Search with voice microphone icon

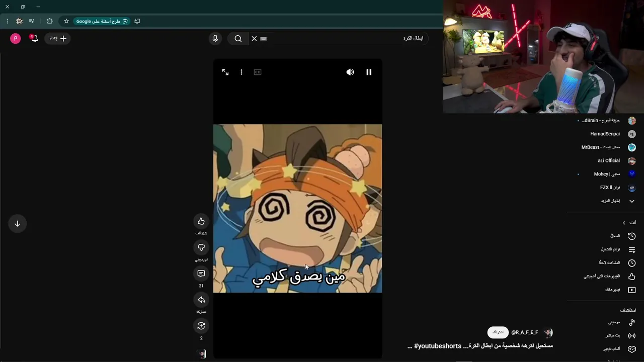pyautogui.click(x=215, y=38)
